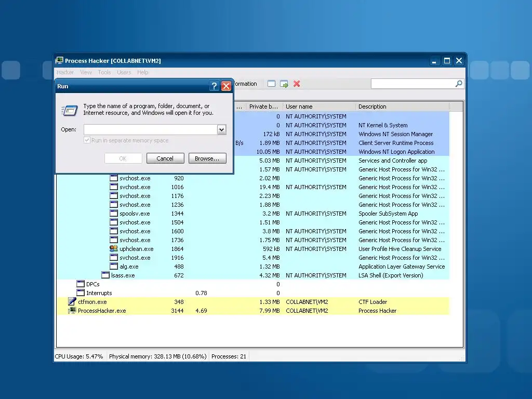Click the 'Processes: 21' status entry
Image resolution: width=532 pixels, height=399 pixels.
(x=229, y=356)
